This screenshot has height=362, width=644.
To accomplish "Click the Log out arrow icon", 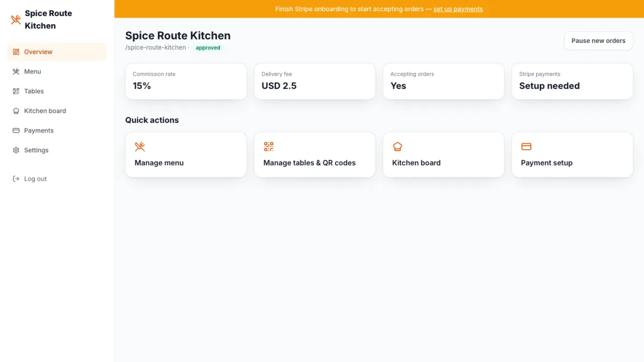I will tap(16, 179).
